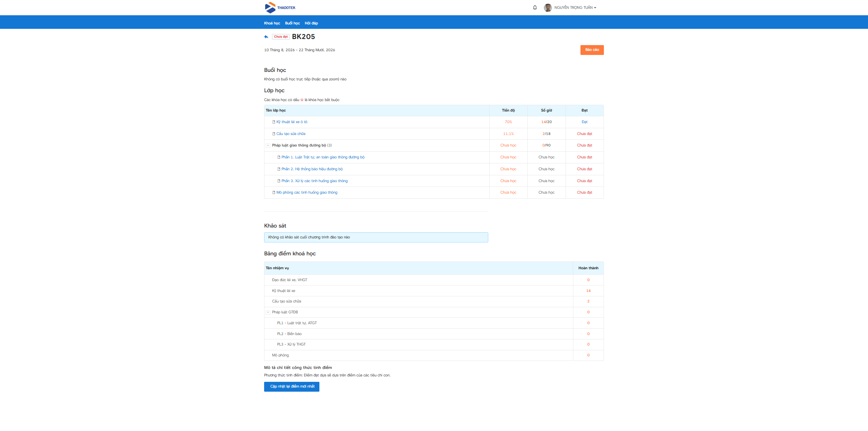
Task: Open Phần 1. Luật Trật tự, an toàn giao thông
Action: tap(323, 157)
